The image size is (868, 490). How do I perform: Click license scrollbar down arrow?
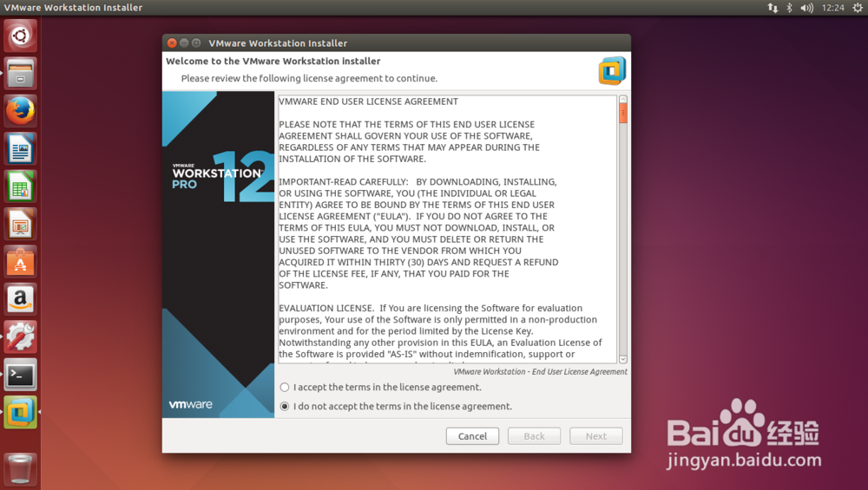click(622, 360)
